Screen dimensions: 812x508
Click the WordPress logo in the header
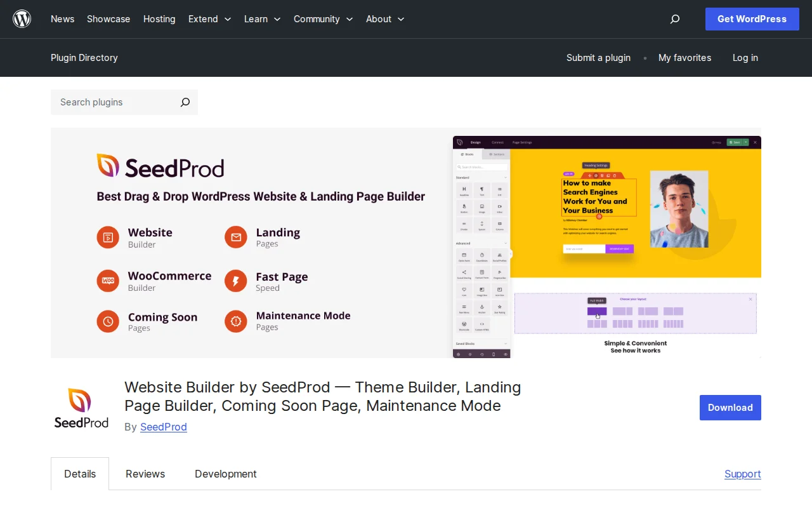point(22,19)
